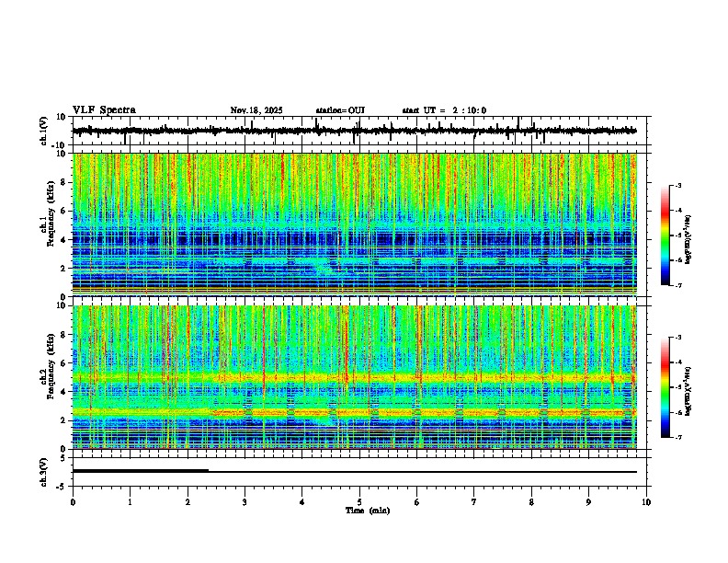Click the "4" tick on ch.1 frequency axis

tap(63, 240)
